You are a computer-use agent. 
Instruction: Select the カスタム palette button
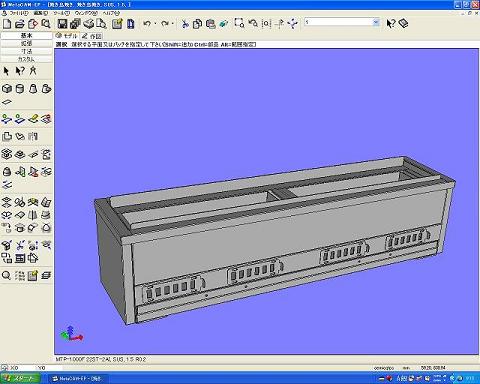(x=26, y=59)
